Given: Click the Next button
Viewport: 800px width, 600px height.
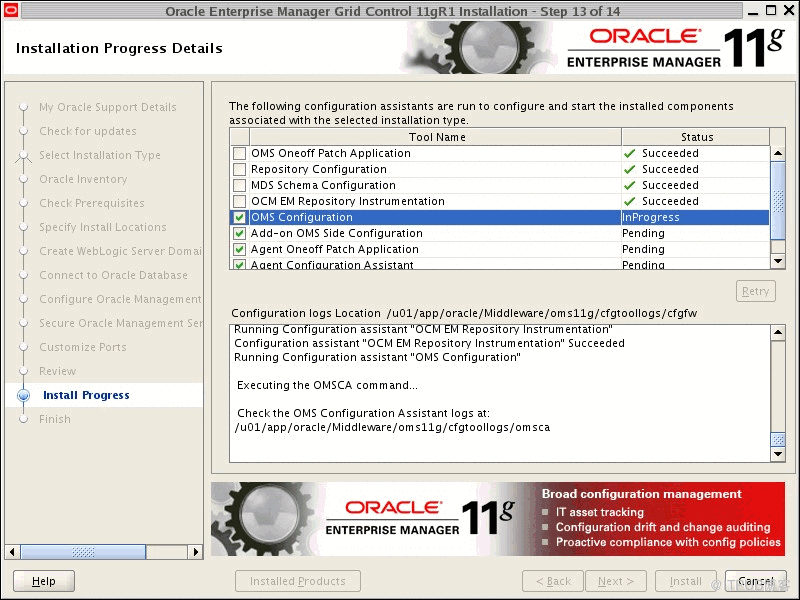Looking at the screenshot, I should click(x=616, y=581).
